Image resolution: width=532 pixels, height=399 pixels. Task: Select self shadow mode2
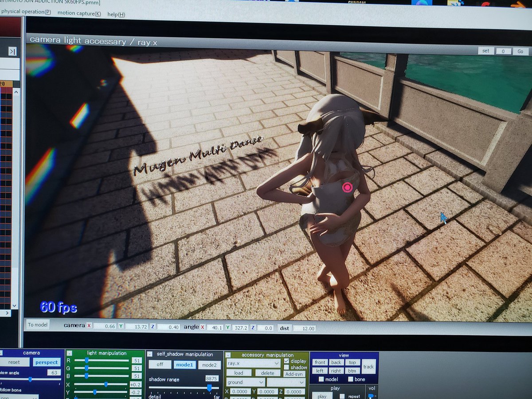[x=209, y=365]
